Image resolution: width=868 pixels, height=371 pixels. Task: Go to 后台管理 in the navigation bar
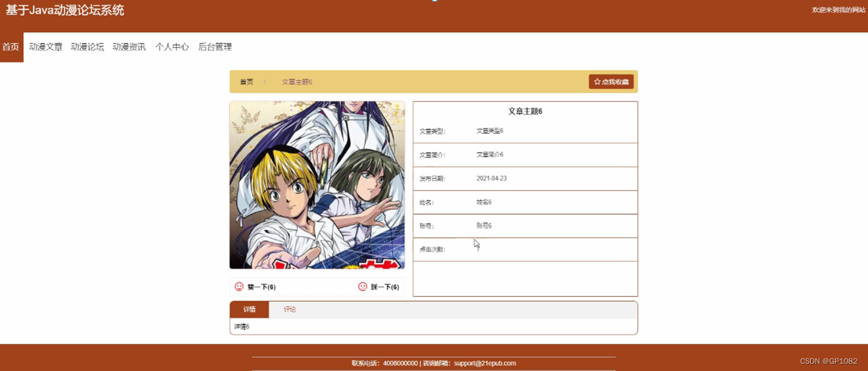tap(215, 47)
